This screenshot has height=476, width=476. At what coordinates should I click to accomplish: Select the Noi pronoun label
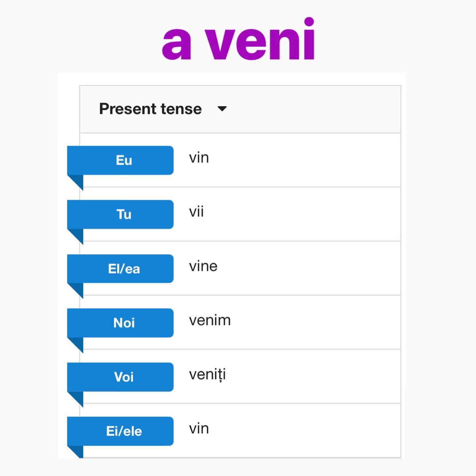pyautogui.click(x=124, y=323)
